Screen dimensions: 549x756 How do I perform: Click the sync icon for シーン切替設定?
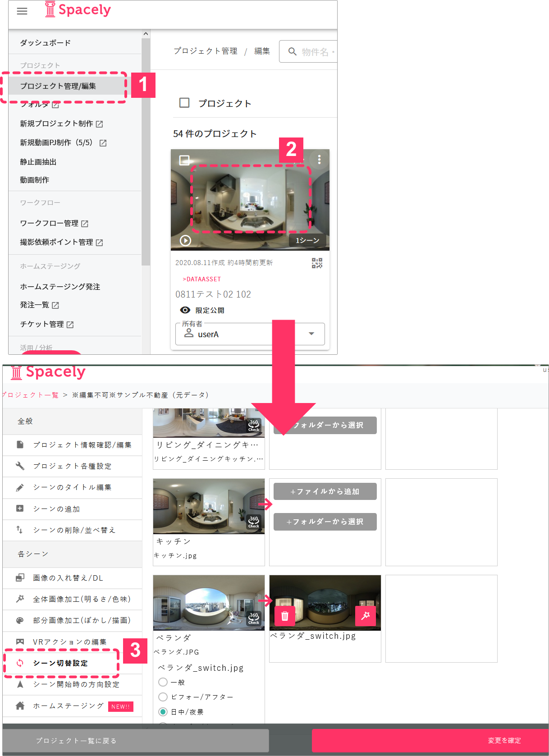pos(20,663)
